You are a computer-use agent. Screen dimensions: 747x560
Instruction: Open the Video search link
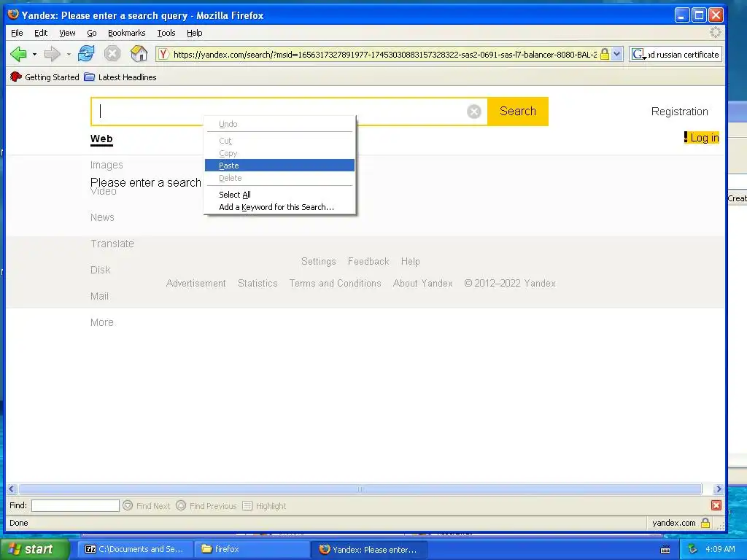[x=104, y=192]
